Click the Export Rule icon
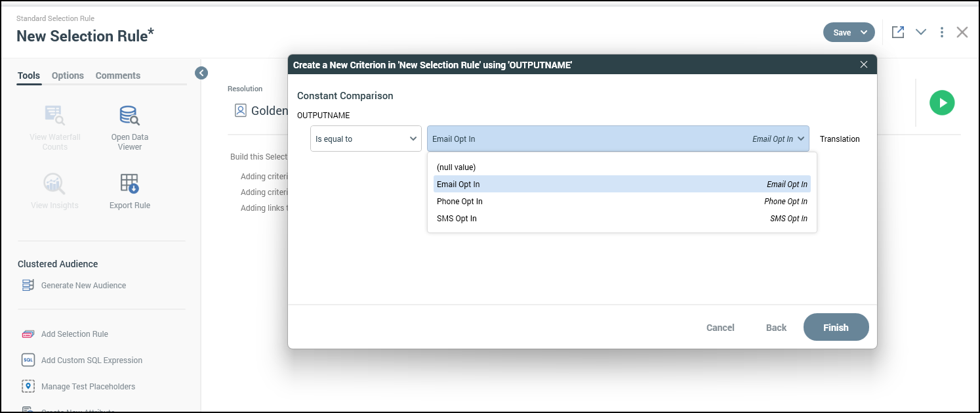This screenshot has height=413, width=980. [x=129, y=183]
